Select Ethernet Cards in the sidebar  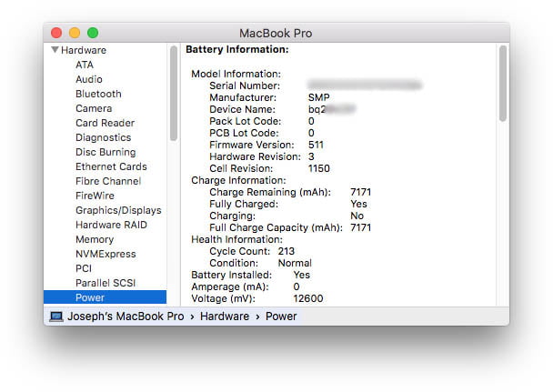coord(111,166)
